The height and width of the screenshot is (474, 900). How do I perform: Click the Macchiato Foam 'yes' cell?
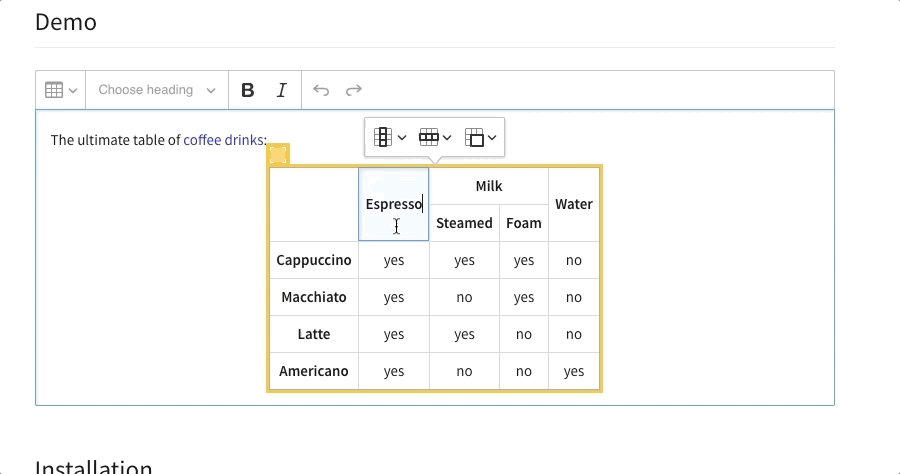pyautogui.click(x=524, y=297)
